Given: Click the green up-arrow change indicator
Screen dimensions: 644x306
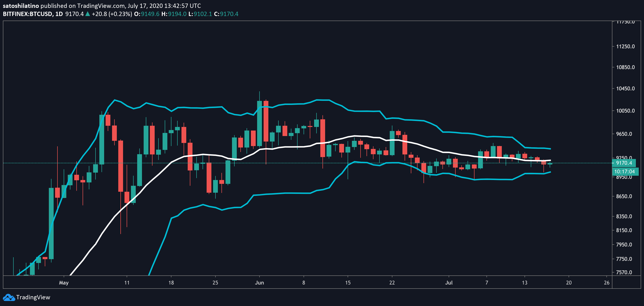Looking at the screenshot, I should coord(87,14).
